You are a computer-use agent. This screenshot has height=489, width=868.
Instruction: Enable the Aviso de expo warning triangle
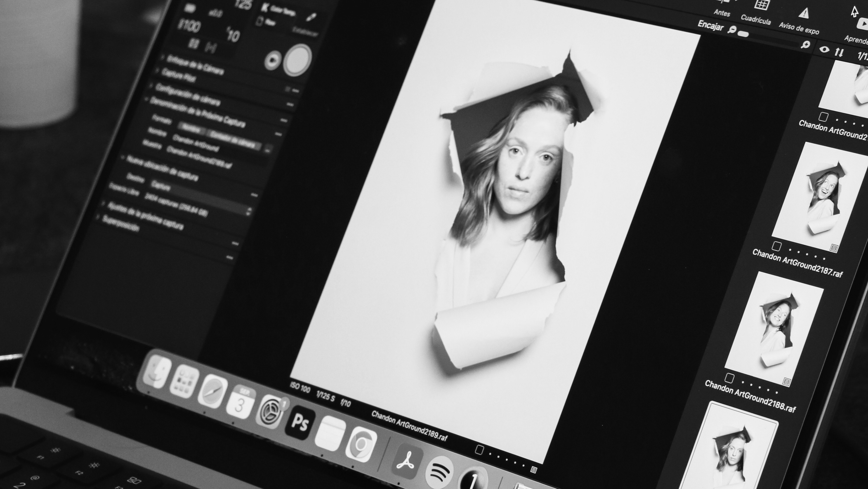pos(804,14)
